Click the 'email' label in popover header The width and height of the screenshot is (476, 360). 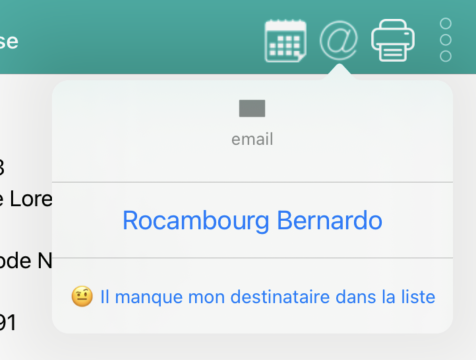(252, 139)
